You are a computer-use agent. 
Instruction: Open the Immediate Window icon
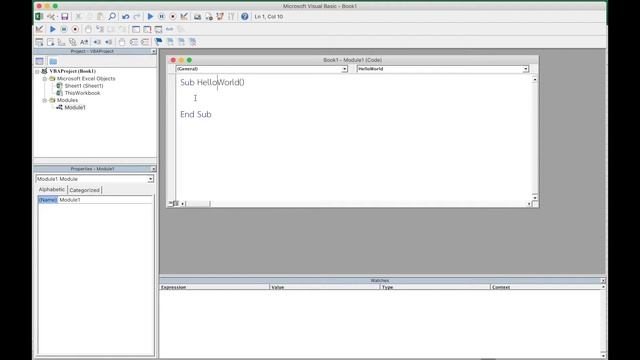click(147, 29)
